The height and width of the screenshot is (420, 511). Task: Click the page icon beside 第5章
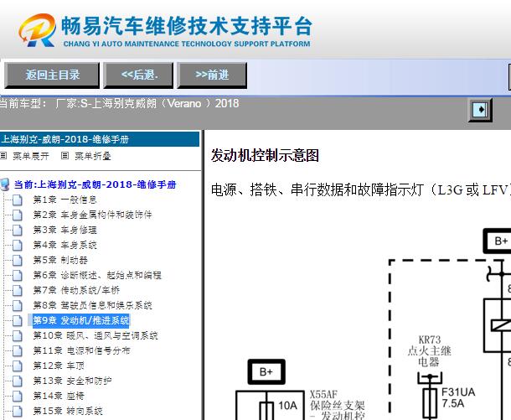(x=18, y=260)
